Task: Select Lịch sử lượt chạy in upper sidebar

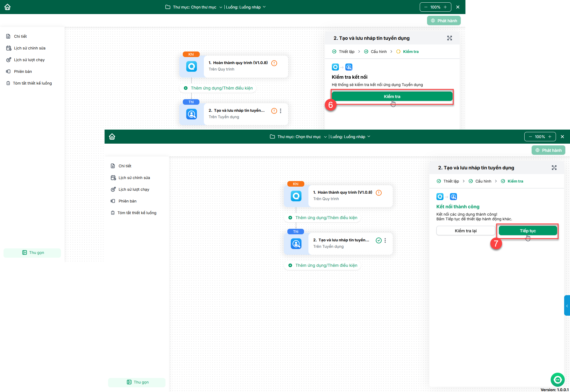Action: pyautogui.click(x=29, y=60)
